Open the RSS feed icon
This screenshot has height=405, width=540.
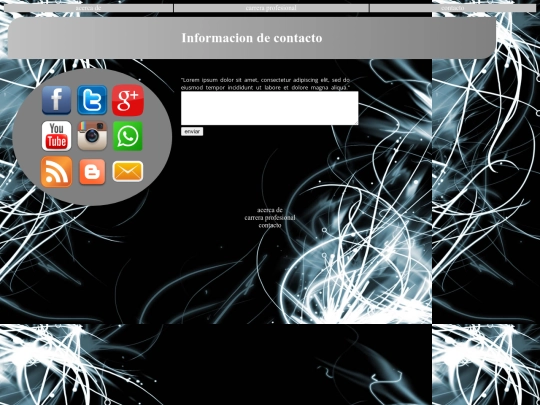coord(56,172)
